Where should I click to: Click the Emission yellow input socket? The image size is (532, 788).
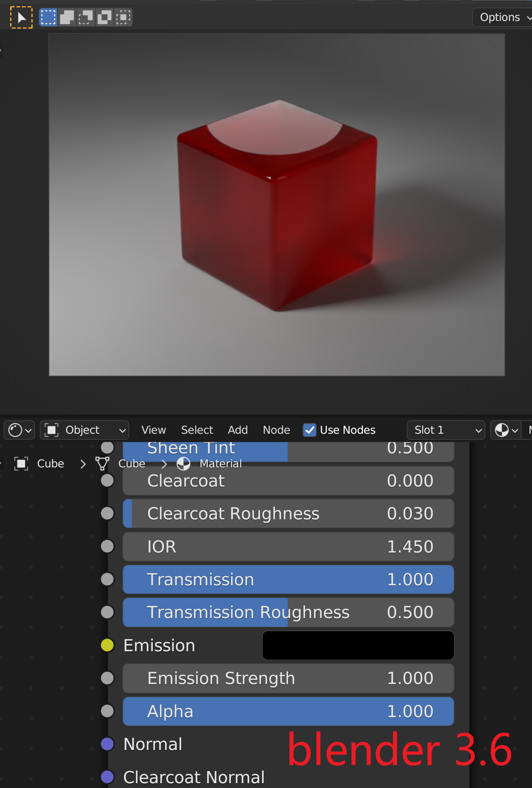click(x=107, y=645)
